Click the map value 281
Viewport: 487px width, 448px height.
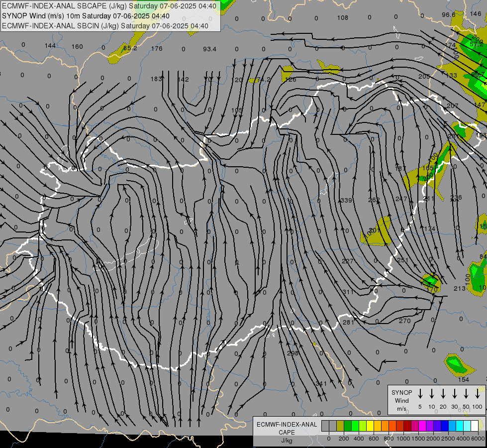click(x=349, y=323)
